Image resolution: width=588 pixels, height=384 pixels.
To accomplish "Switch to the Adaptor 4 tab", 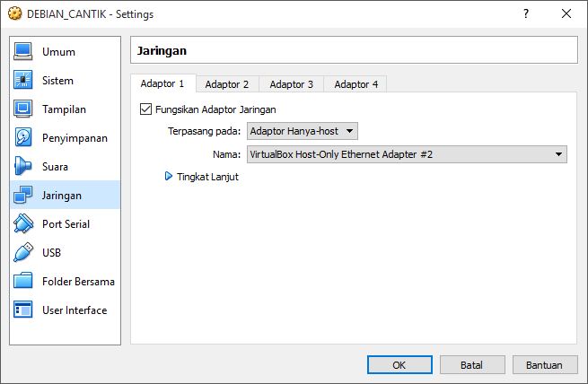I will 355,84.
